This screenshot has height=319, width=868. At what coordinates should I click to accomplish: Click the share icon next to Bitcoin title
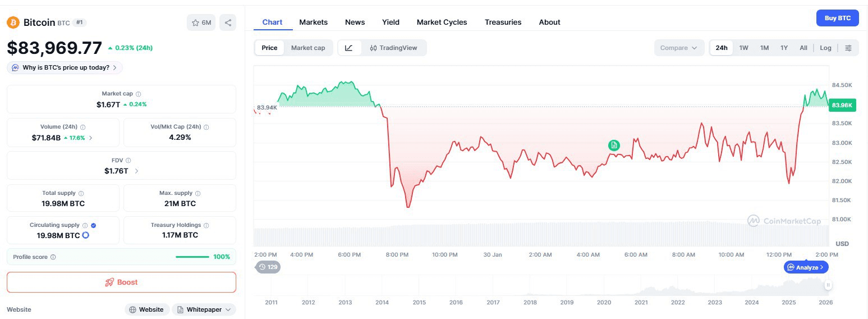point(228,22)
